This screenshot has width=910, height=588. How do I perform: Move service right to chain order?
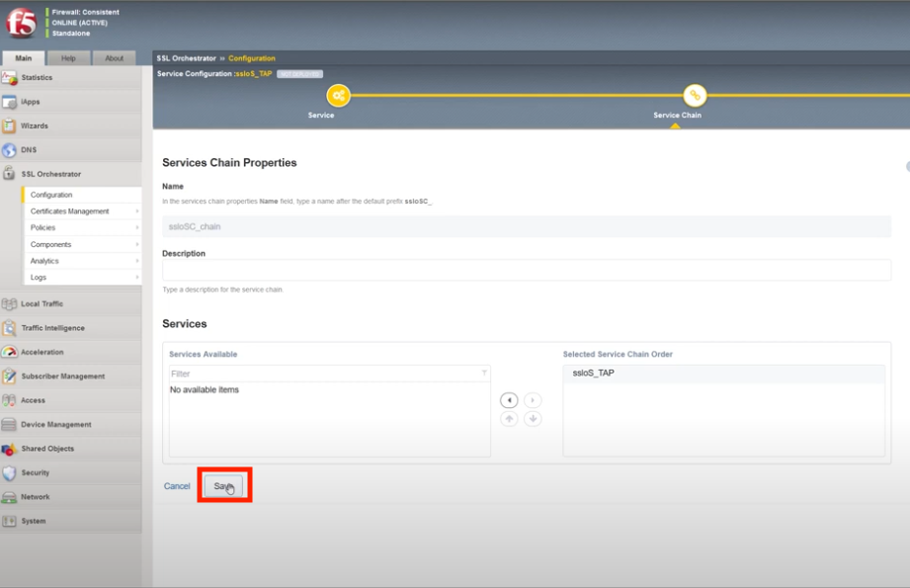[533, 400]
